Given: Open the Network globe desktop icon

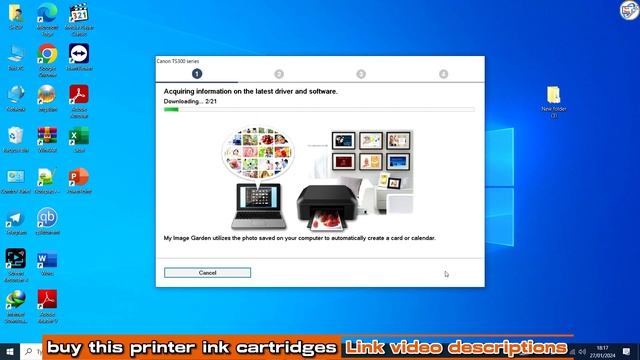Looking at the screenshot, I should pyautogui.click(x=16, y=99).
